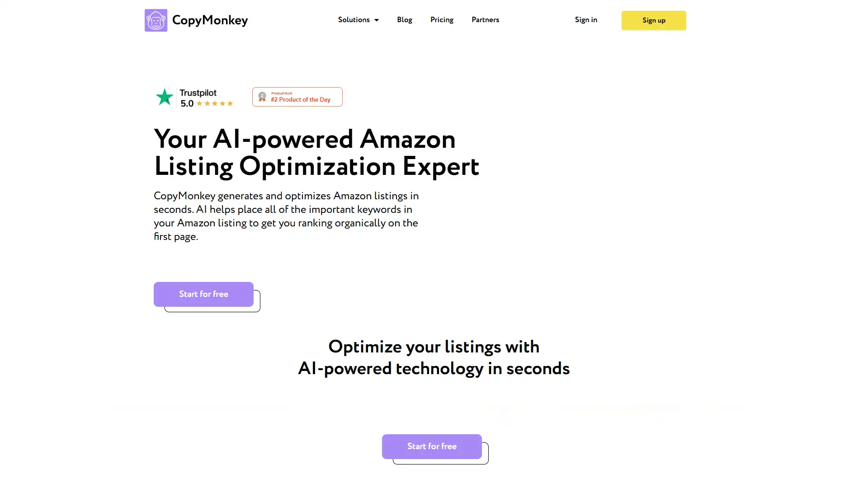This screenshot has width=868, height=488.
Task: Click the top Start for free button
Action: [203, 294]
